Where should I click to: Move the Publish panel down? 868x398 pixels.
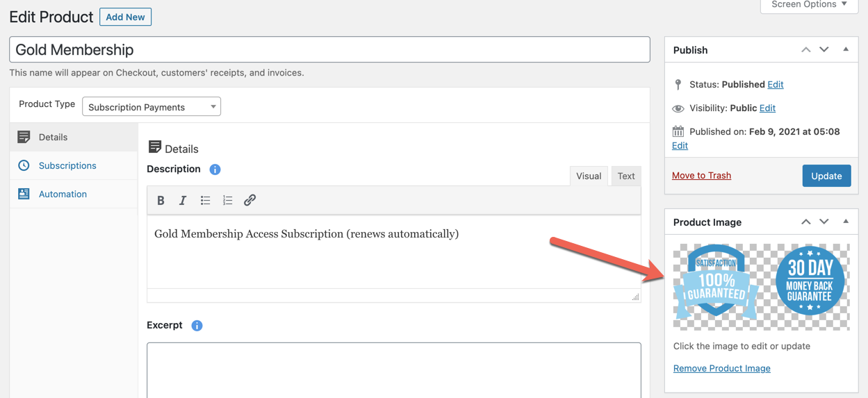[x=824, y=49]
